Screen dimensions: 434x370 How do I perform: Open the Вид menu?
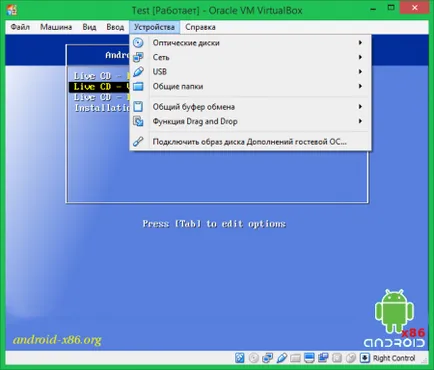pos(89,27)
